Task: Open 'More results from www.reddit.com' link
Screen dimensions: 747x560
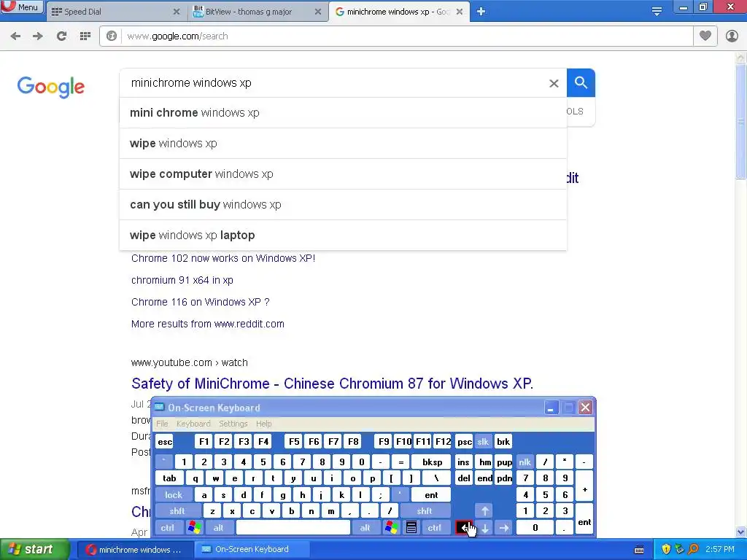Action: click(x=208, y=324)
